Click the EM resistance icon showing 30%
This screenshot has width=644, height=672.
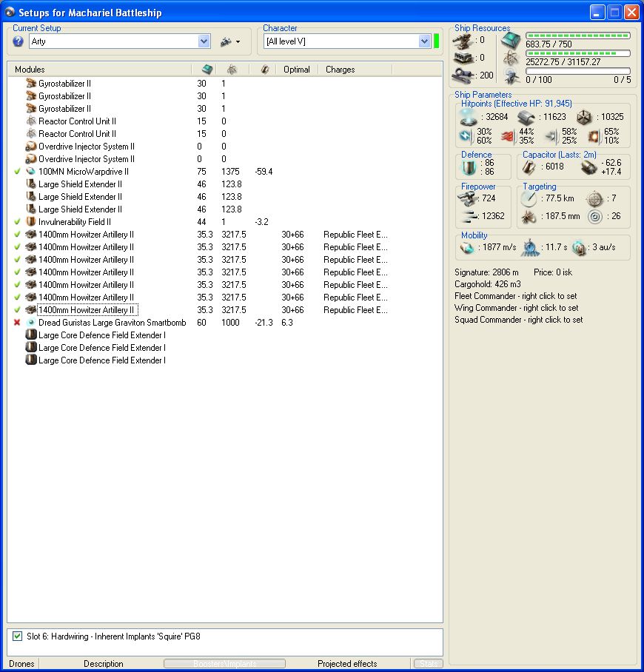pos(466,136)
